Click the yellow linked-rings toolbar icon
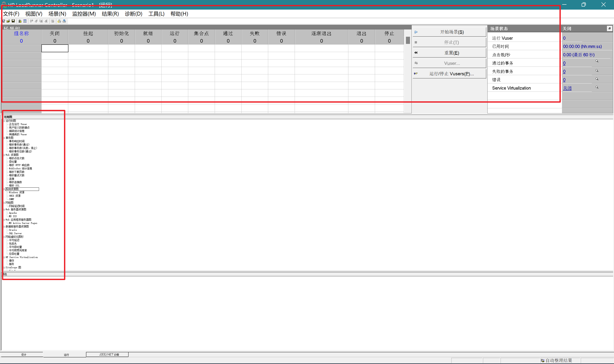The width and height of the screenshot is (614, 364). [59, 21]
